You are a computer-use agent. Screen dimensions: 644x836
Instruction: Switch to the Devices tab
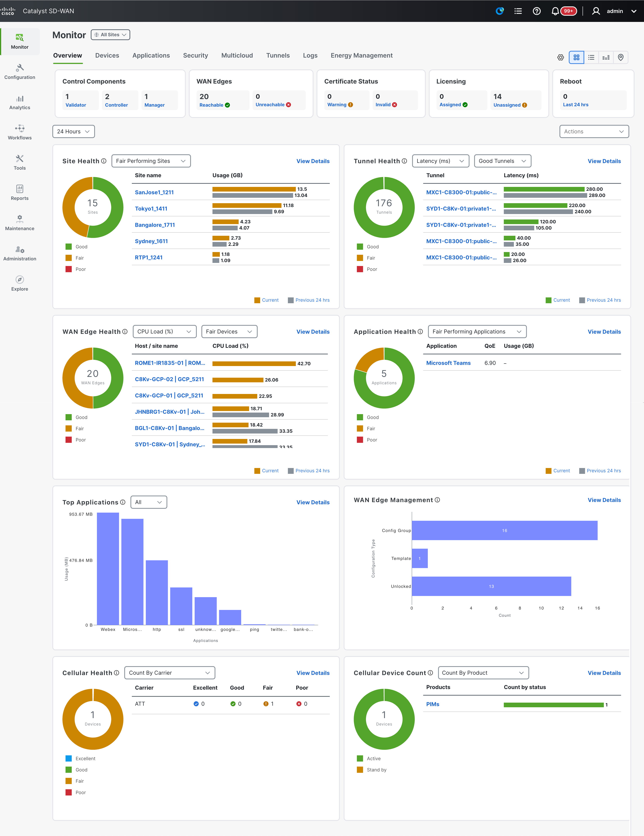[x=107, y=55]
